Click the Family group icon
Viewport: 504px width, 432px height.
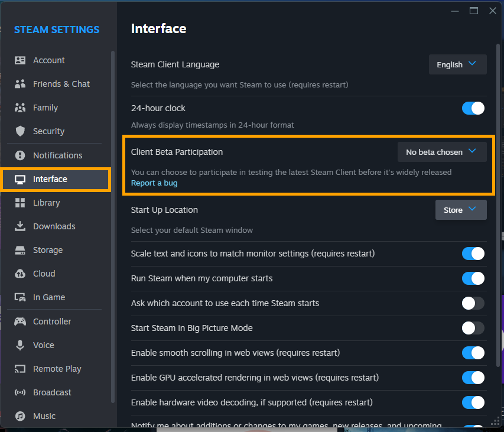20,108
